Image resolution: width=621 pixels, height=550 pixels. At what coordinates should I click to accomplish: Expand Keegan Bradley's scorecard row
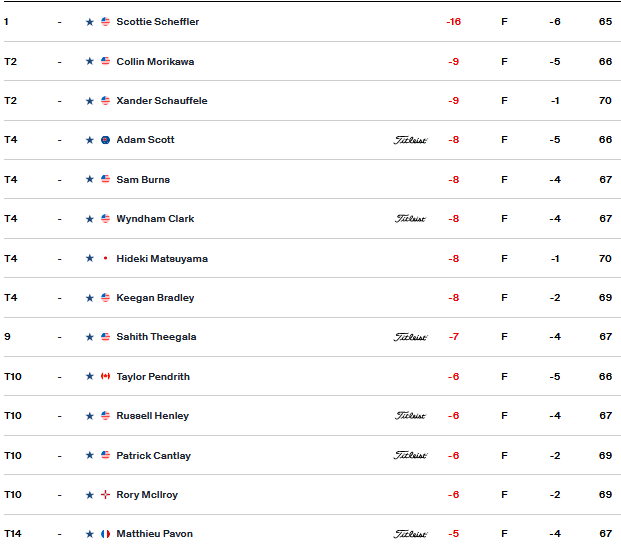(x=312, y=298)
